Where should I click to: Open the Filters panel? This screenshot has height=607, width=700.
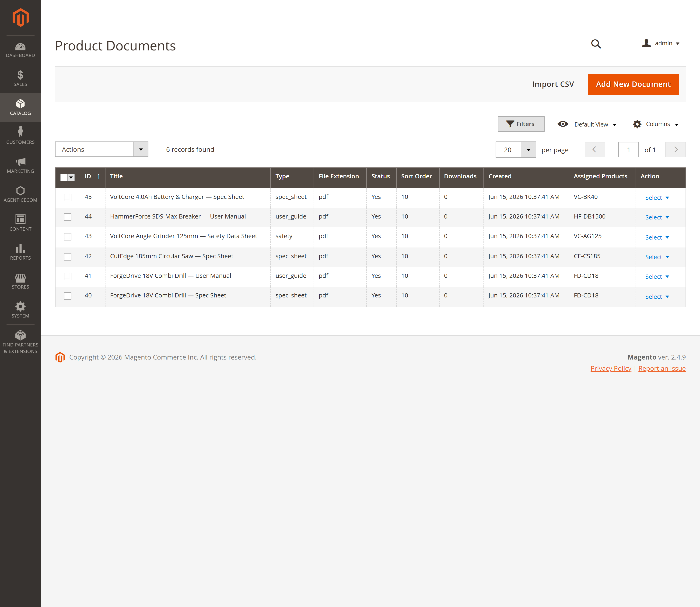pos(521,124)
